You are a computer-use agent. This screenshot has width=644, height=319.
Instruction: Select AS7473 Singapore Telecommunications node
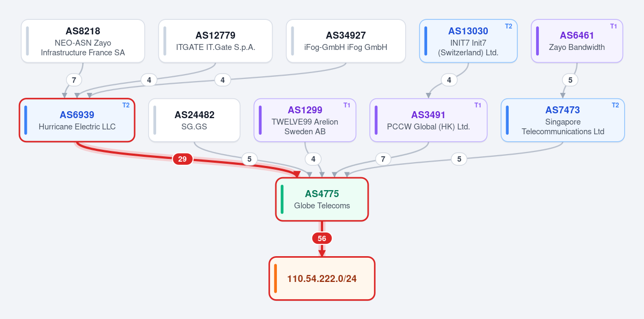point(562,120)
